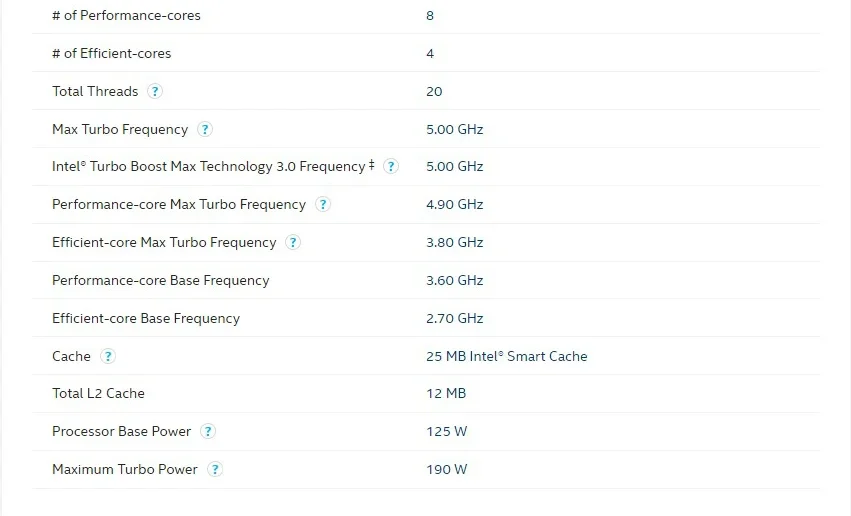Image resolution: width=851 pixels, height=516 pixels.
Task: Click the 'Total L2 Cache' label
Action: (98, 393)
